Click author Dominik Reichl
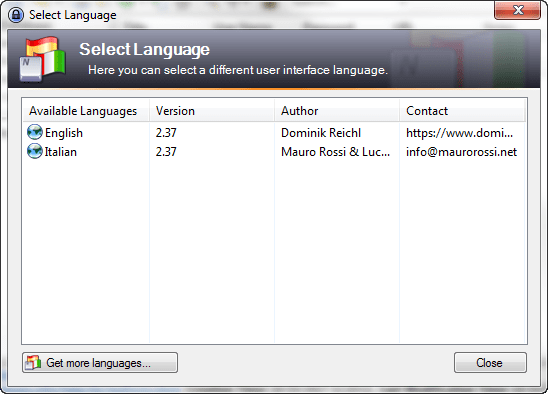This screenshot has height=394, width=548. click(x=321, y=133)
